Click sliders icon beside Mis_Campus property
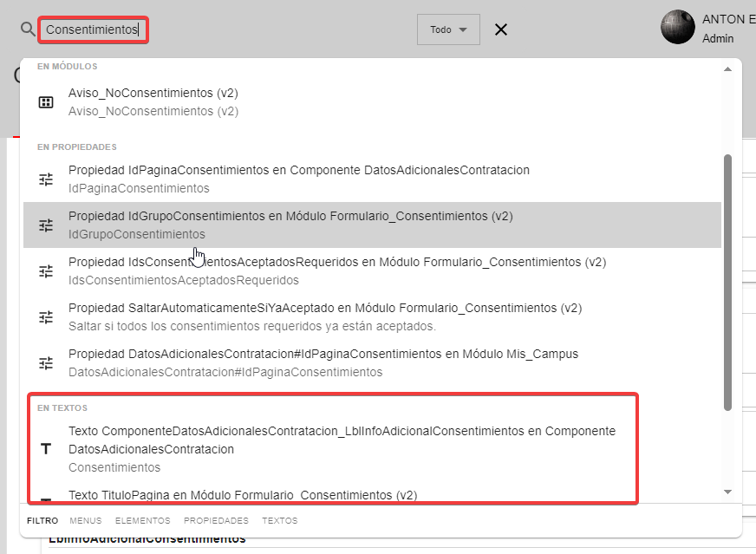The width and height of the screenshot is (756, 554). tap(46, 363)
